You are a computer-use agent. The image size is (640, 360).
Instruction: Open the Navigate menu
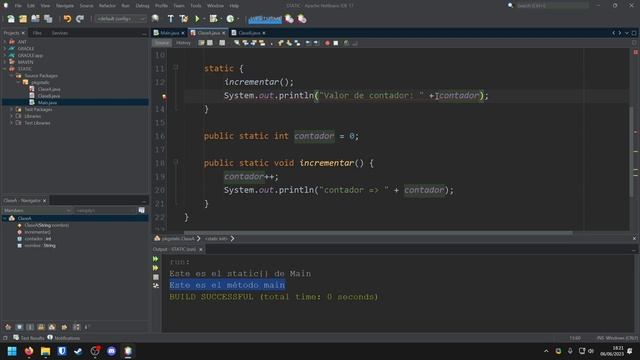coord(65,6)
